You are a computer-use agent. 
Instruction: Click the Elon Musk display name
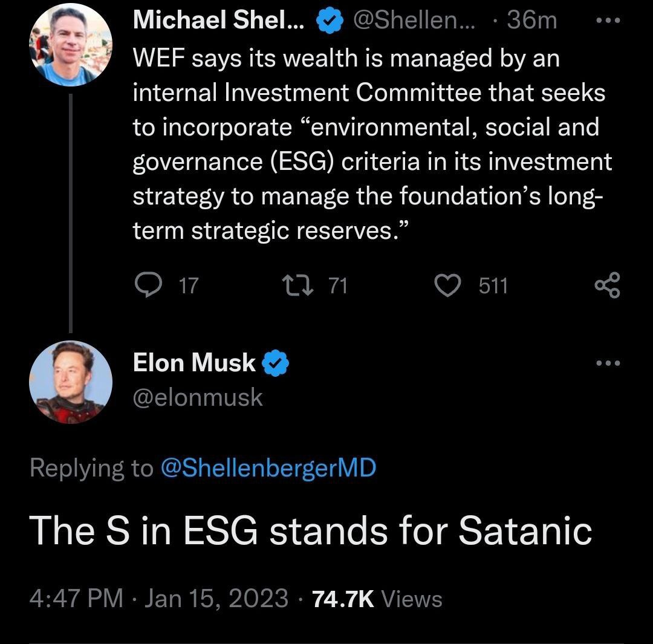coord(194,362)
